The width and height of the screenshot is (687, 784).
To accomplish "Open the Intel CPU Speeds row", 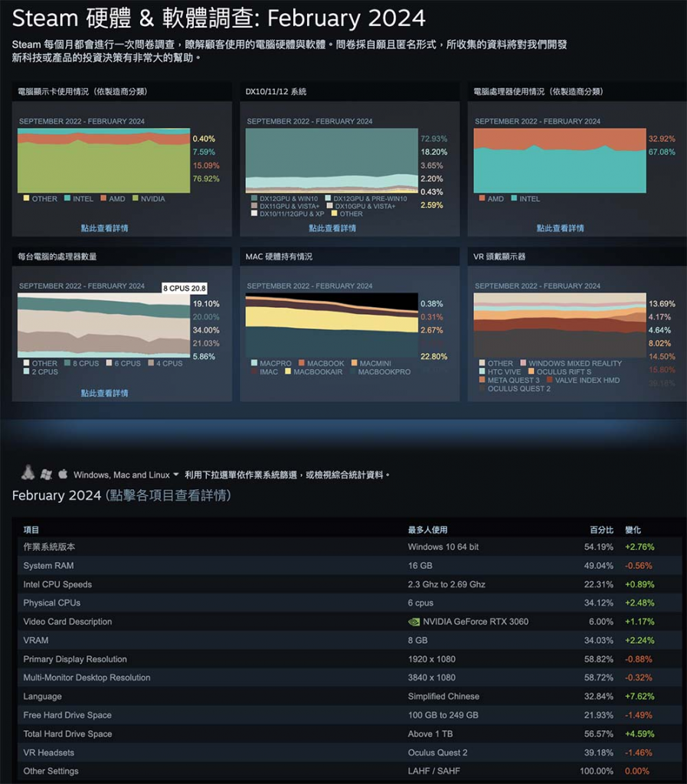I will point(349,584).
